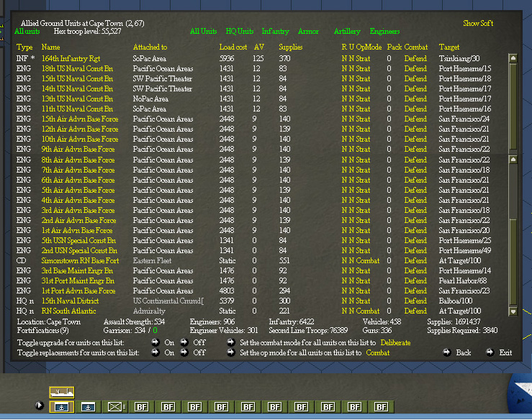Cycle the Deliberate combat mode value

click(x=396, y=343)
